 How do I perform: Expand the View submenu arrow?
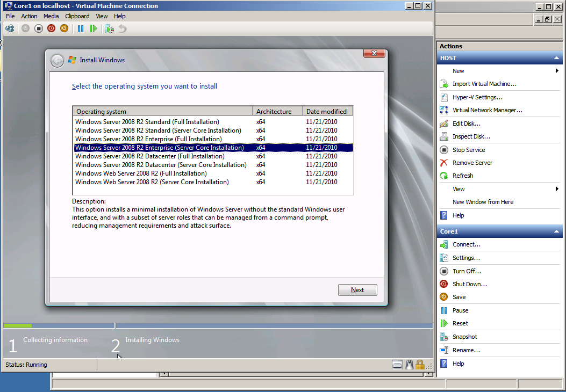[557, 189]
